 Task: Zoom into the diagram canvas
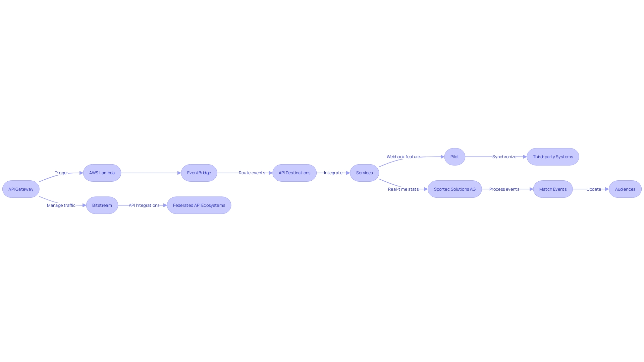coord(322,181)
